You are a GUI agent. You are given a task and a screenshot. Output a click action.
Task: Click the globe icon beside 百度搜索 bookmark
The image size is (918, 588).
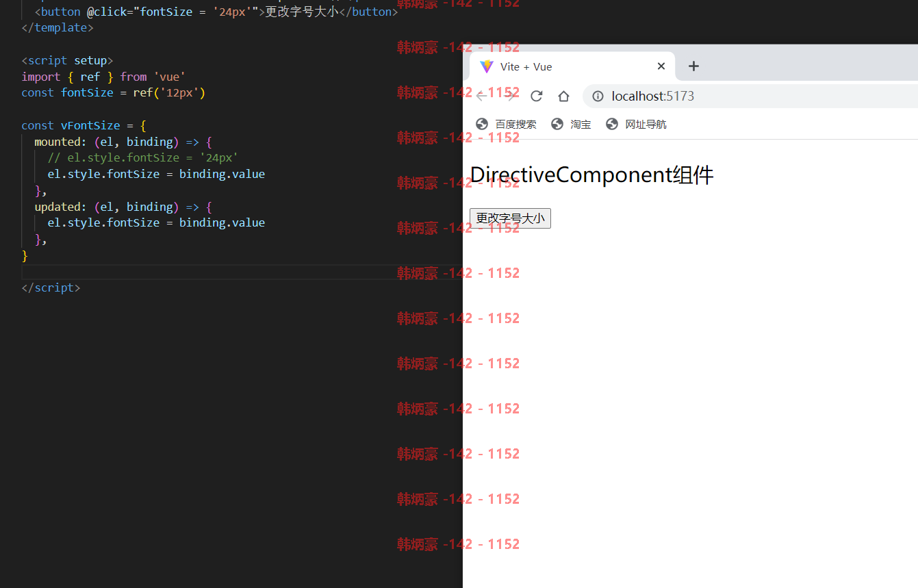point(482,124)
